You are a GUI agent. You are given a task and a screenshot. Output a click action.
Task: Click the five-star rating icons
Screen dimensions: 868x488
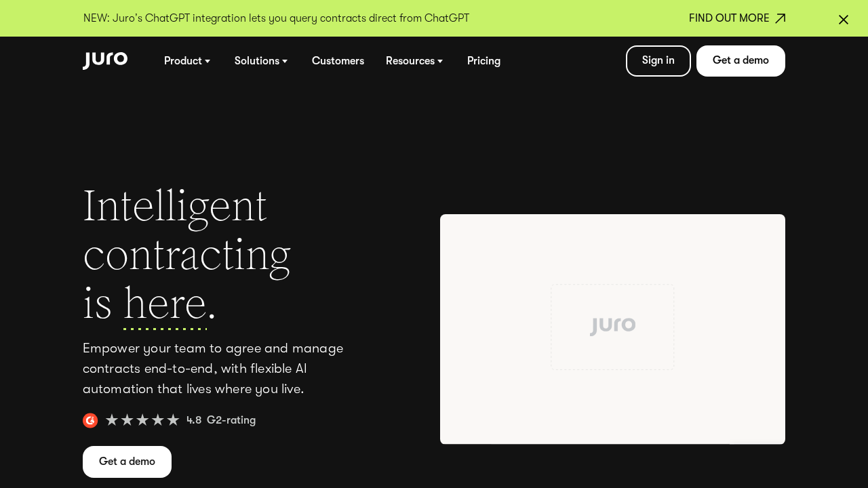coord(142,420)
